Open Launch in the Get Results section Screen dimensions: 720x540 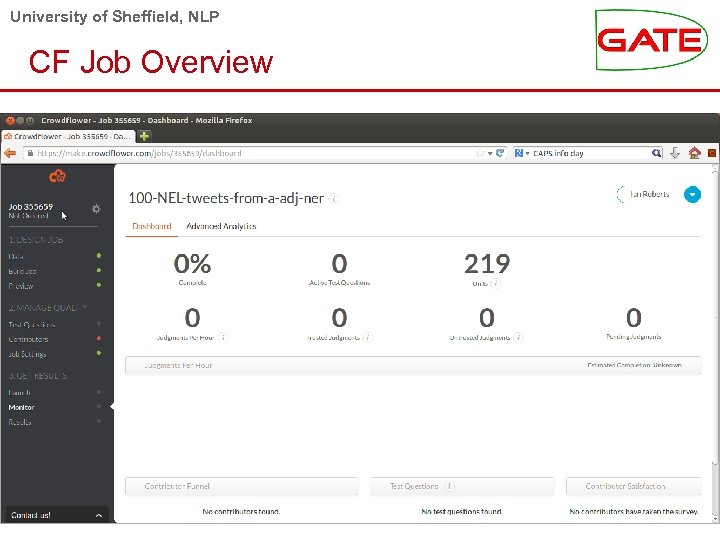(x=19, y=392)
